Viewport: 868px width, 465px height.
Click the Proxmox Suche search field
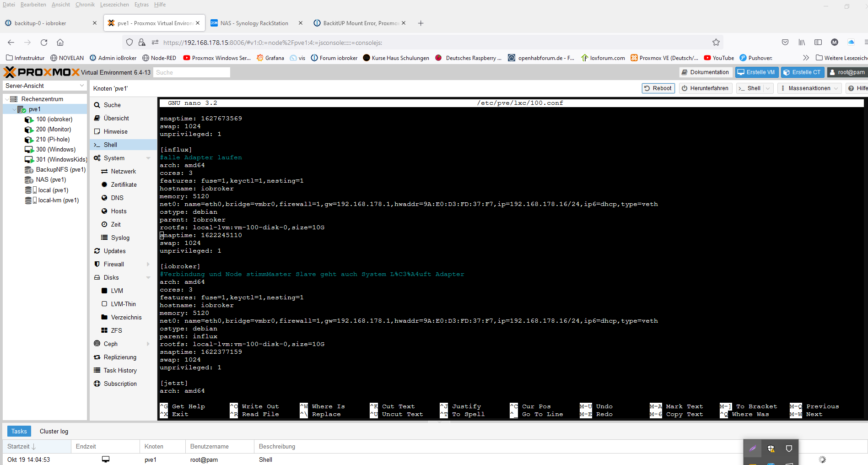[x=192, y=72]
